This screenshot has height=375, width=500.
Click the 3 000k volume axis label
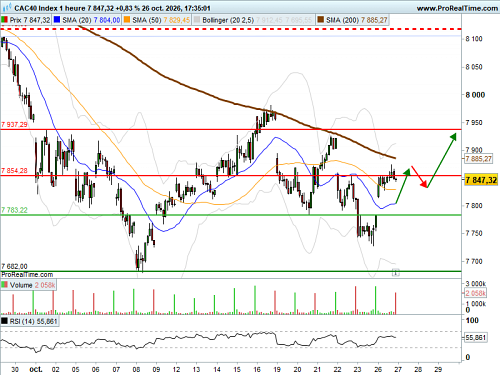[476, 284]
